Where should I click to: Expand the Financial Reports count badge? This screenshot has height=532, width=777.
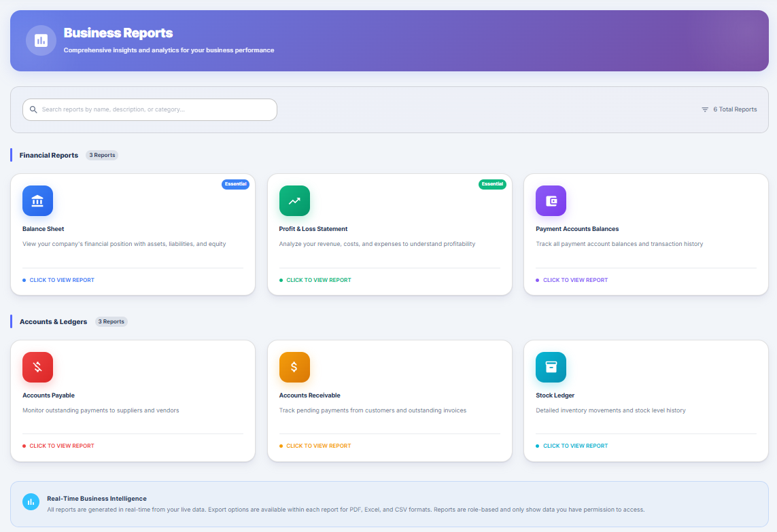pos(101,155)
